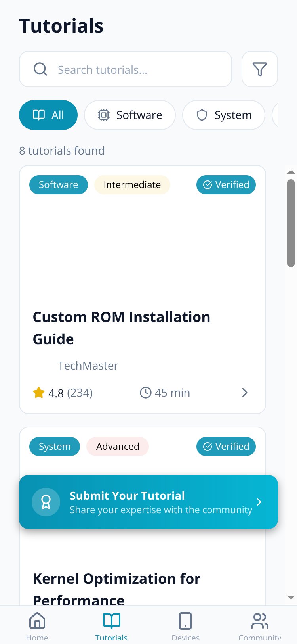Click Verified badge on Kernel Optimization card

click(226, 447)
